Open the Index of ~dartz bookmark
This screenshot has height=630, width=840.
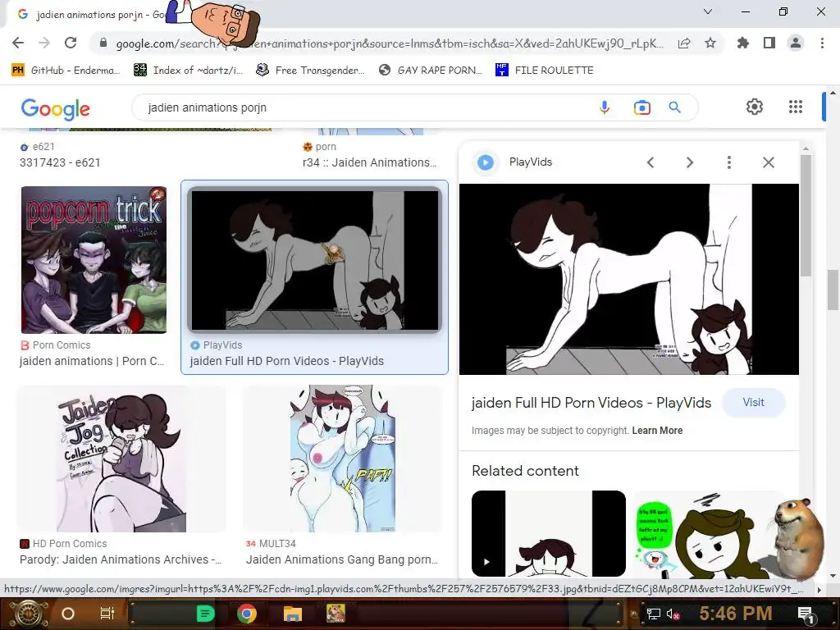tap(188, 71)
